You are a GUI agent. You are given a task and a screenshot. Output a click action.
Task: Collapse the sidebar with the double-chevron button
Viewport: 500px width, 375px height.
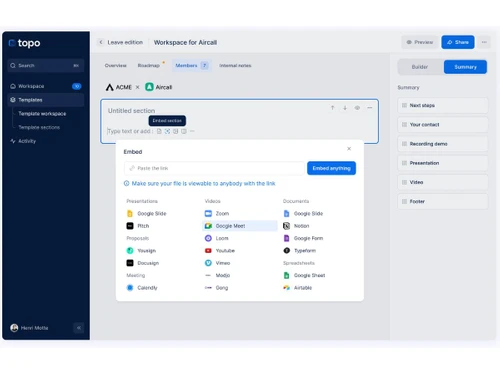coord(79,328)
